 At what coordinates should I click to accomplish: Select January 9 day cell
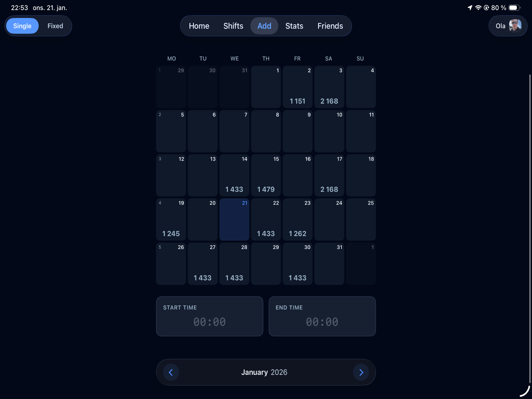point(298,131)
